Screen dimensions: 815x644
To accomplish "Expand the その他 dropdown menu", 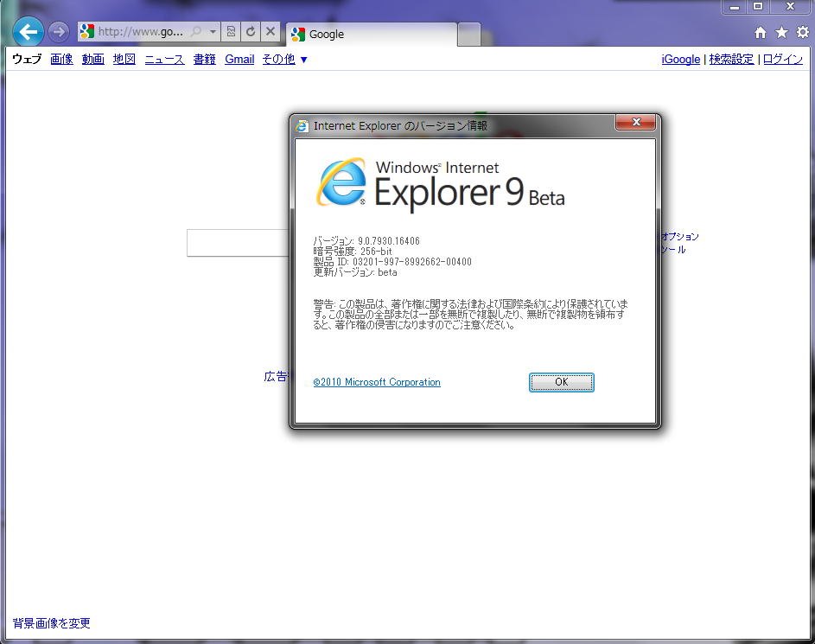I will click(285, 60).
